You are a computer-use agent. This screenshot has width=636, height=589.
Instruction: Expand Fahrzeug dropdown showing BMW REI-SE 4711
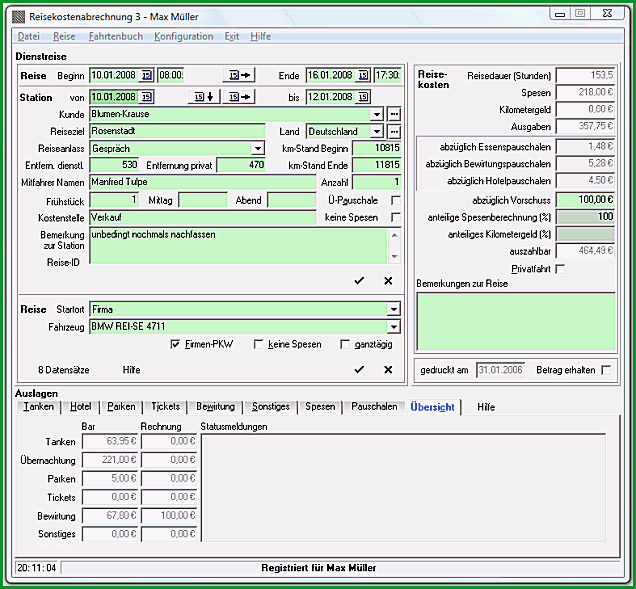pyautogui.click(x=393, y=327)
